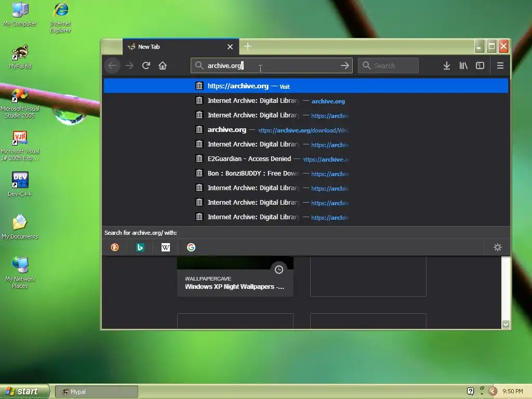The height and width of the screenshot is (399, 532).
Task: Click the help question mark tray icon
Action: tap(470, 392)
